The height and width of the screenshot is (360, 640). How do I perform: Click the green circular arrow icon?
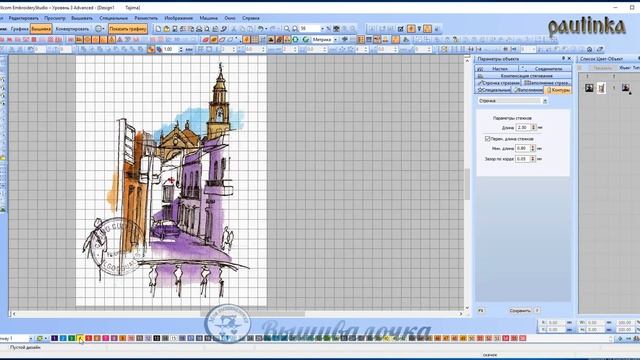coord(305,40)
